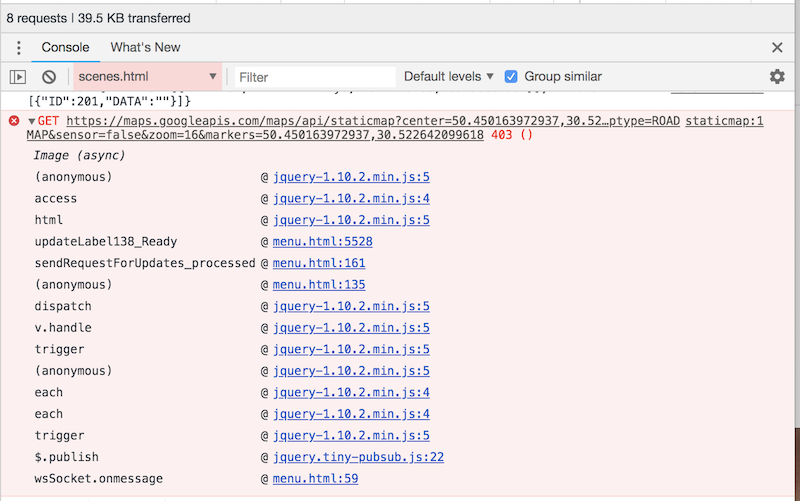Image resolution: width=800 pixels, height=501 pixels.
Task: Open the DevTools three-dot drawer menu
Action: (19, 48)
